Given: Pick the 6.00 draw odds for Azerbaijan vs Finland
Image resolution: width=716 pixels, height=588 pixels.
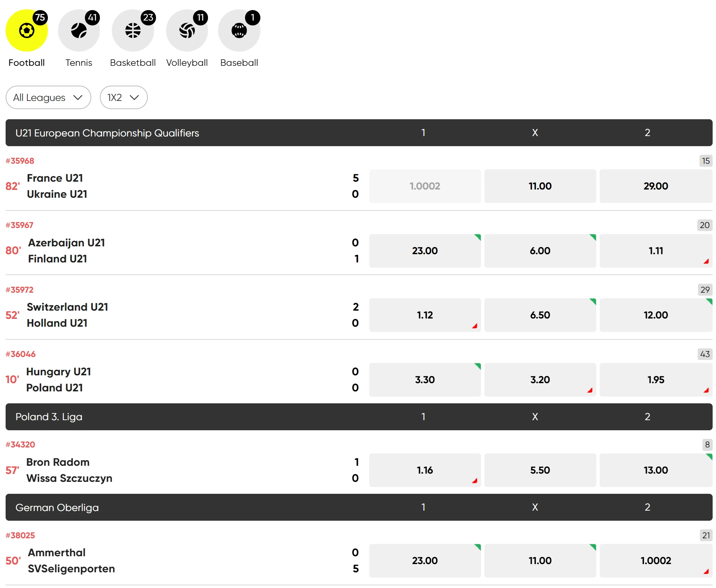Looking at the screenshot, I should coord(540,250).
